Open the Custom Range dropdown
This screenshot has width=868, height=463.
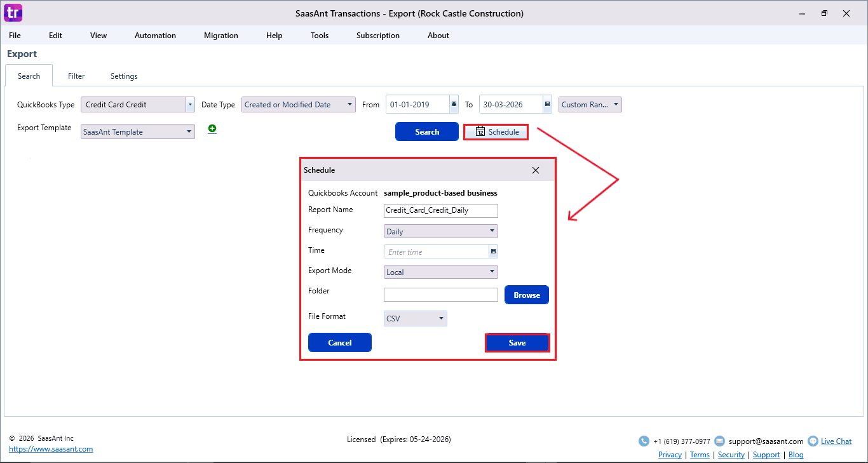[x=590, y=105]
